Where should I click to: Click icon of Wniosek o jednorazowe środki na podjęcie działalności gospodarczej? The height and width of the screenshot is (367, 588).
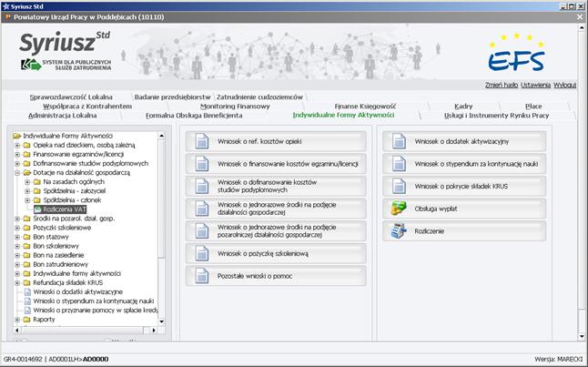(x=202, y=209)
